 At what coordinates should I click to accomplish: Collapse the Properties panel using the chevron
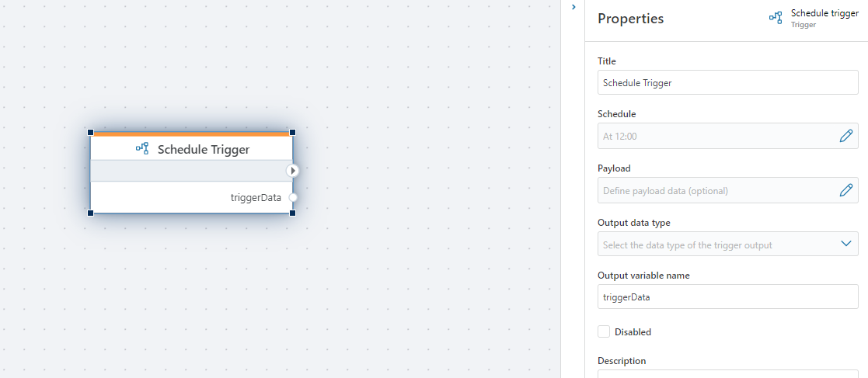[573, 7]
